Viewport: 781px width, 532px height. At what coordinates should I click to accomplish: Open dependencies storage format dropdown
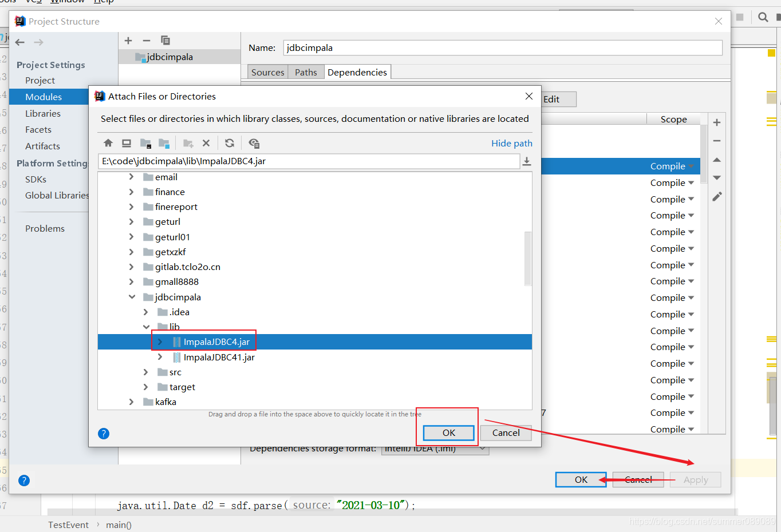[435, 449]
